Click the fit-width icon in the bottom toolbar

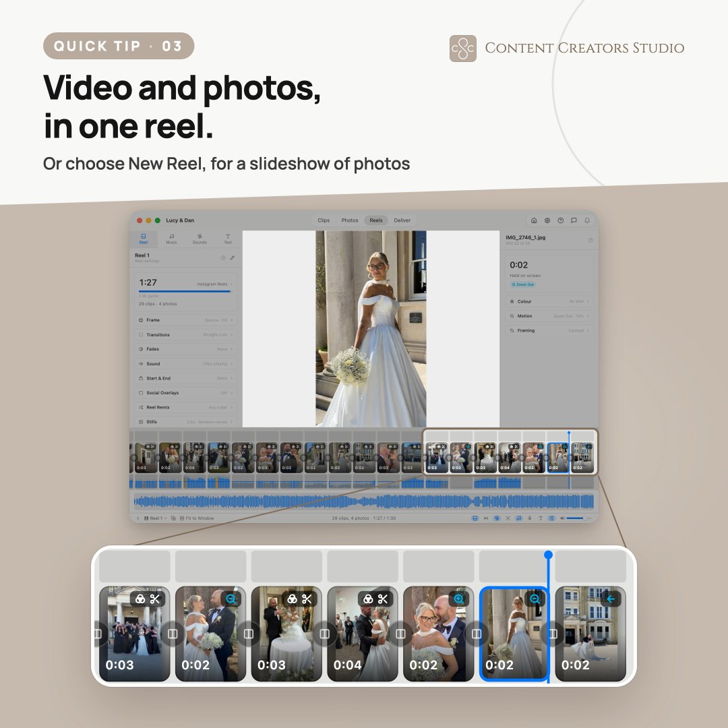pos(486,518)
